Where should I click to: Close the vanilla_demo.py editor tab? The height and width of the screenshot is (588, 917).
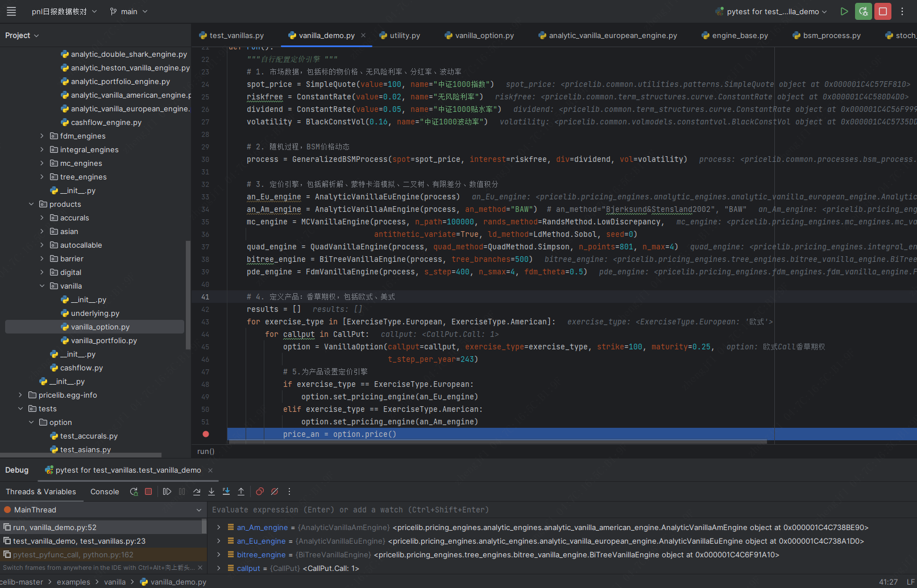[x=363, y=35]
